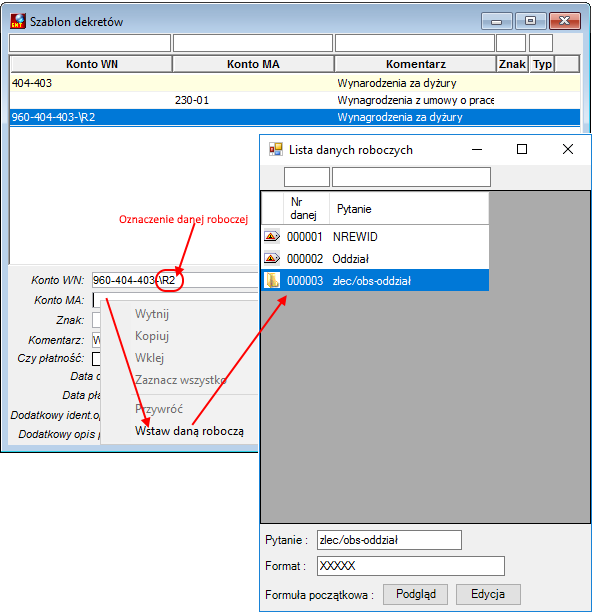
Task: Select 000002 Oddział entry
Action: tap(375, 258)
